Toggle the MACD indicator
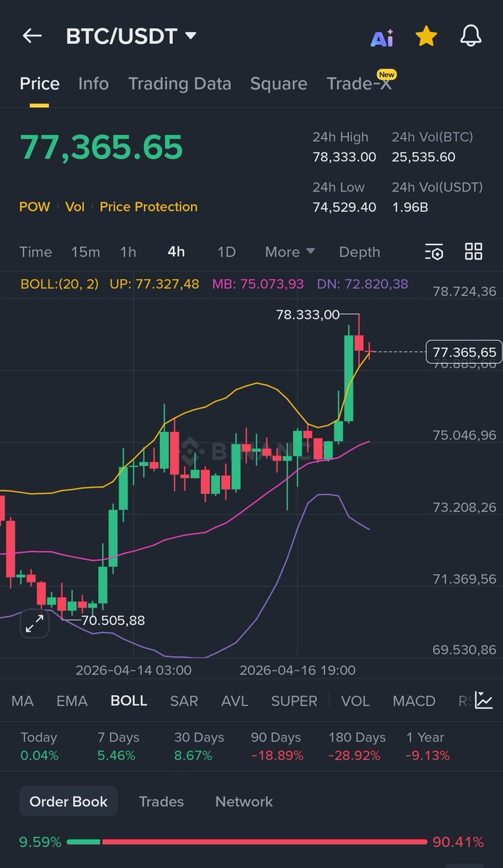503x868 pixels. tap(414, 701)
